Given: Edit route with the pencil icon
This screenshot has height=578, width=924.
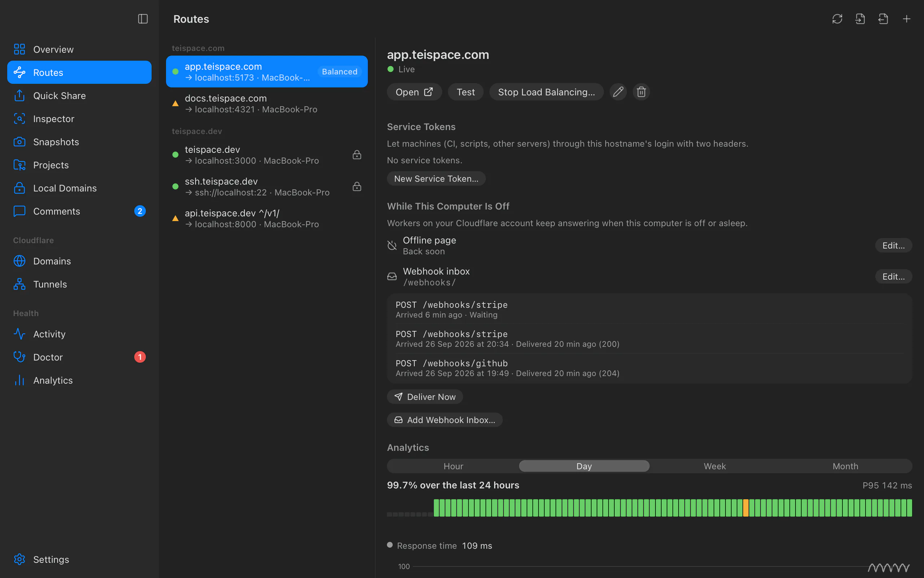Looking at the screenshot, I should (618, 92).
